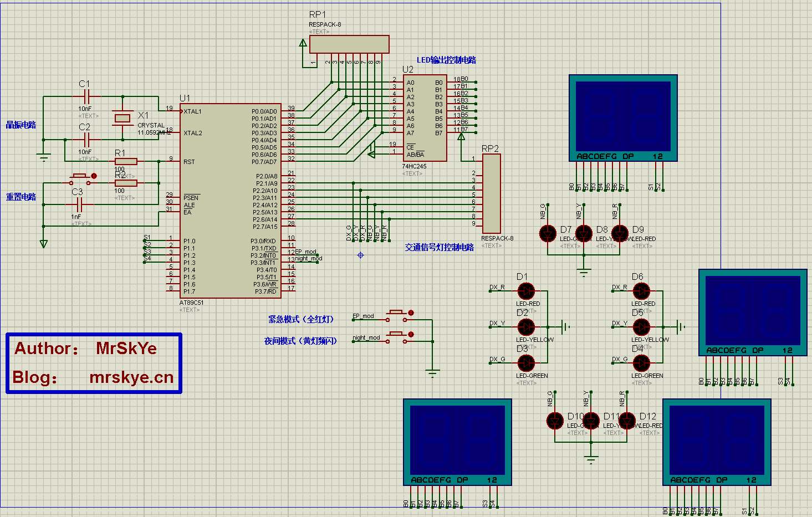Screen dimensions: 812x517
Task: Select LED D9 LED-RED
Action: point(620,233)
